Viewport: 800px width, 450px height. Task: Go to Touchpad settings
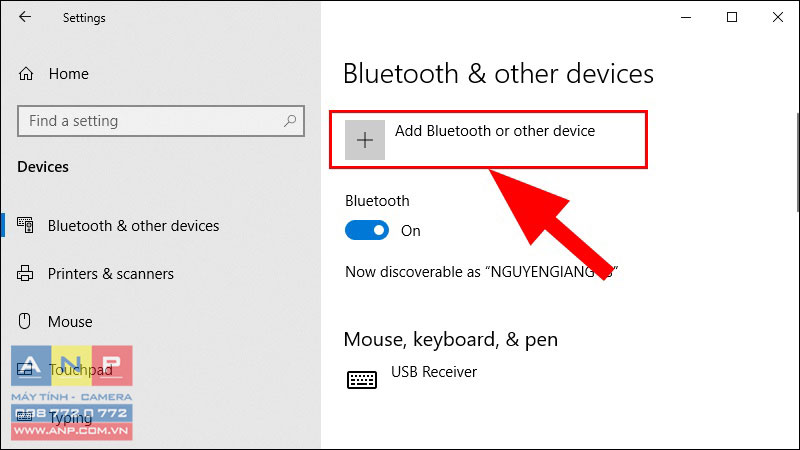(x=81, y=369)
